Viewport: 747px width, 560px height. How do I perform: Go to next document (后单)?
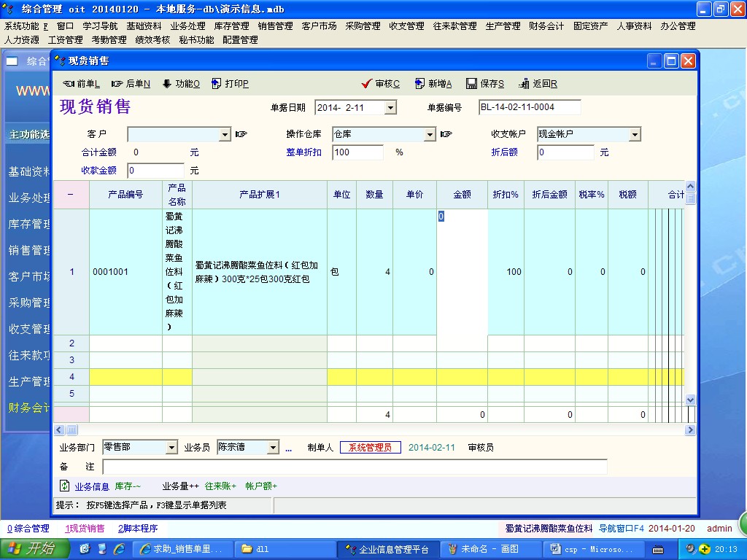click(131, 84)
